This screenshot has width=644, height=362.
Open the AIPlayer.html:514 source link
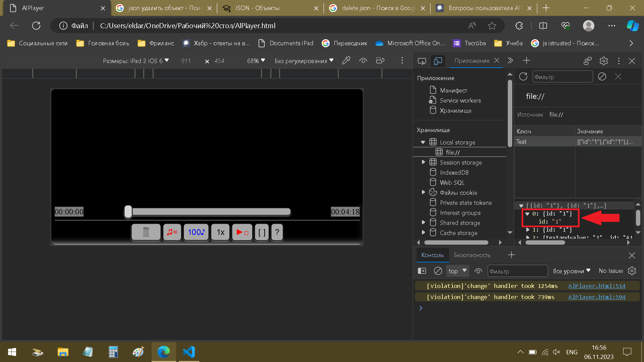pos(596,286)
